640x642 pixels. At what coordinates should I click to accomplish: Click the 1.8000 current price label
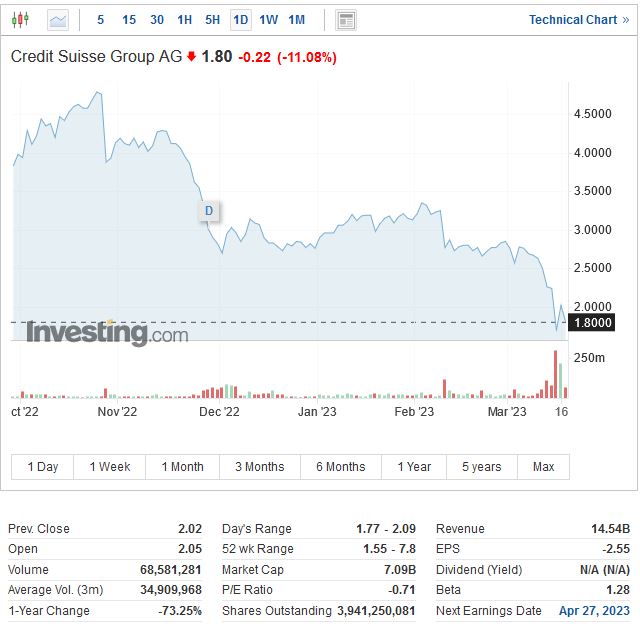[x=589, y=323]
